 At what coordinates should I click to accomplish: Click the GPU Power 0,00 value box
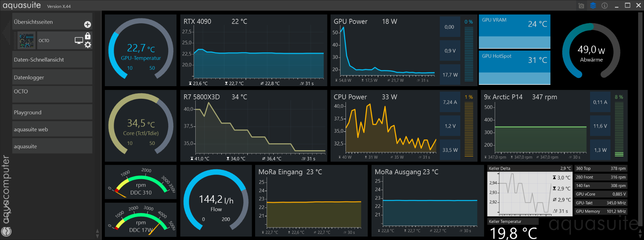450,27
